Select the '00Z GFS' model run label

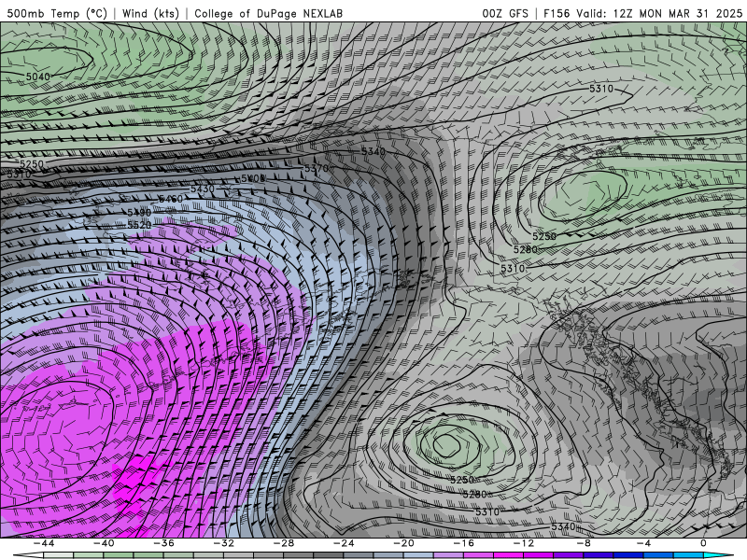[x=505, y=13]
